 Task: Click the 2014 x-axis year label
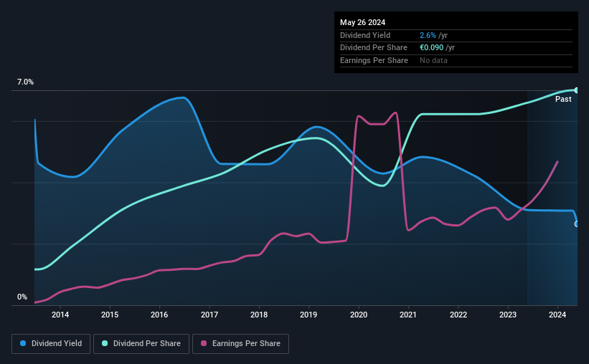(60, 315)
